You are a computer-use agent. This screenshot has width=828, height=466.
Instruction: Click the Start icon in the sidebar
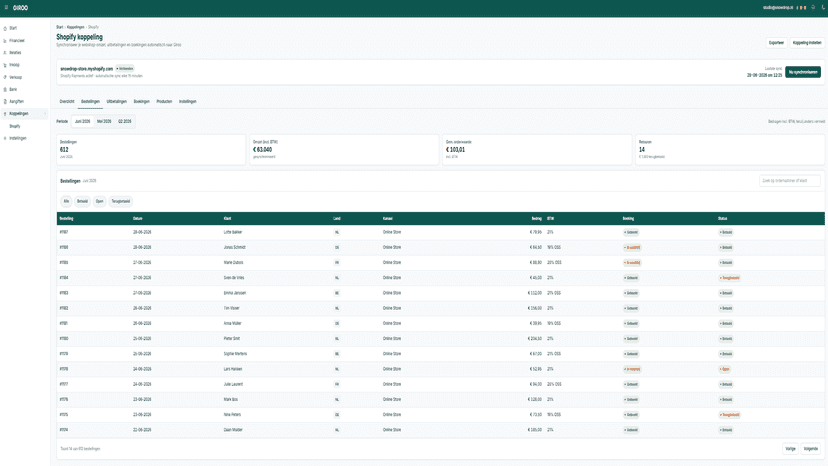click(x=5, y=29)
